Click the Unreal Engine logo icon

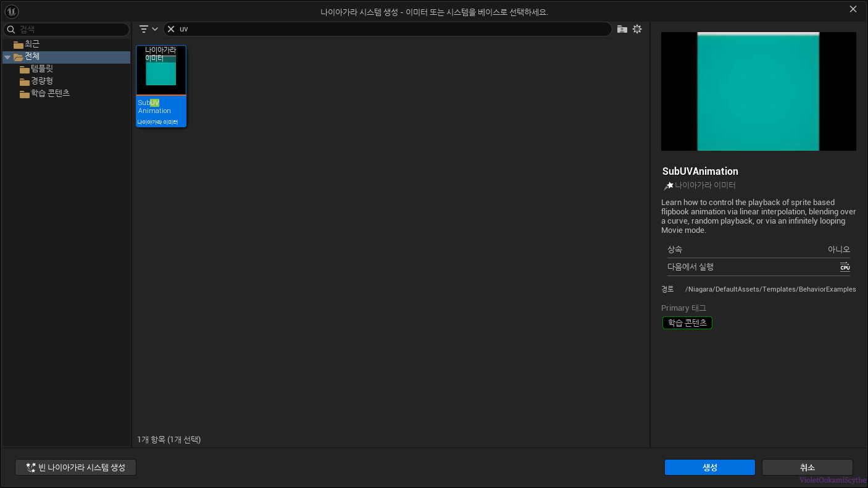[x=11, y=11]
